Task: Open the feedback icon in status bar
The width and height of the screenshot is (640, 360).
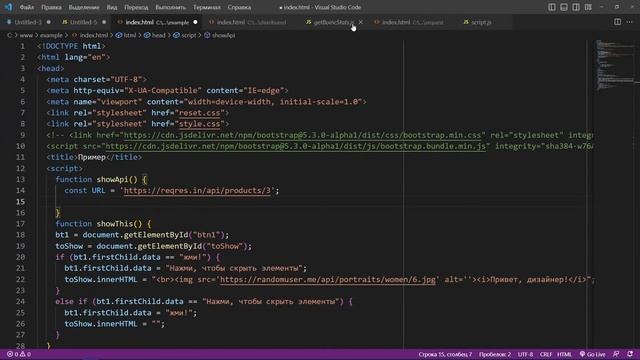Action: [x=616, y=354]
